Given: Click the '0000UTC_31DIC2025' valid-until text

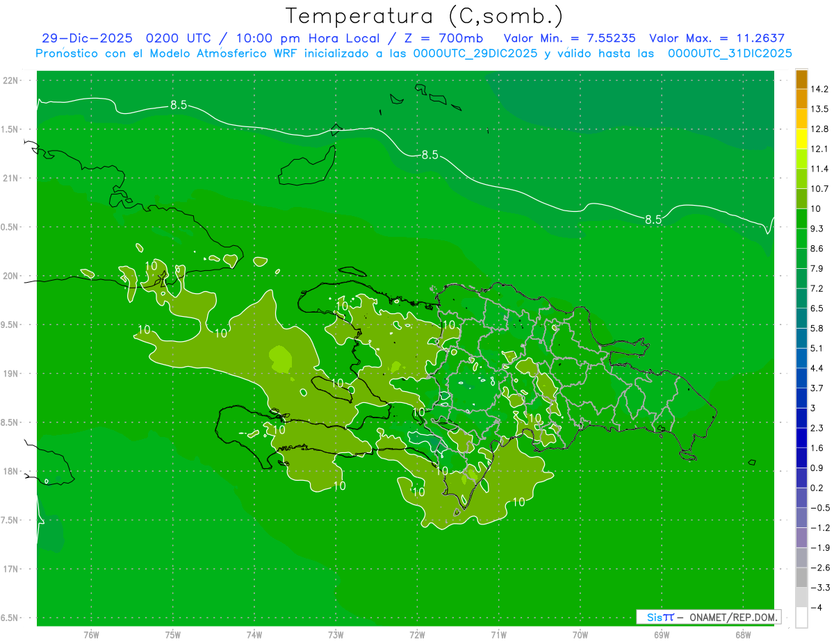Looking at the screenshot, I should coord(730,53).
